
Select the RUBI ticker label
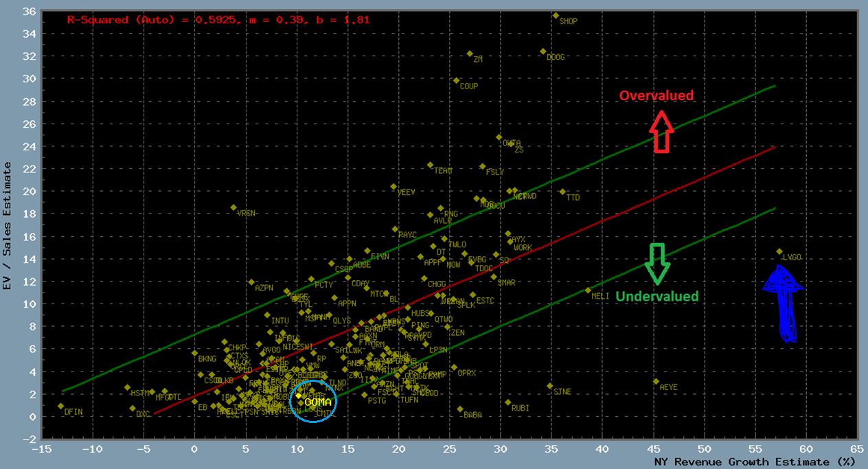[521, 409]
